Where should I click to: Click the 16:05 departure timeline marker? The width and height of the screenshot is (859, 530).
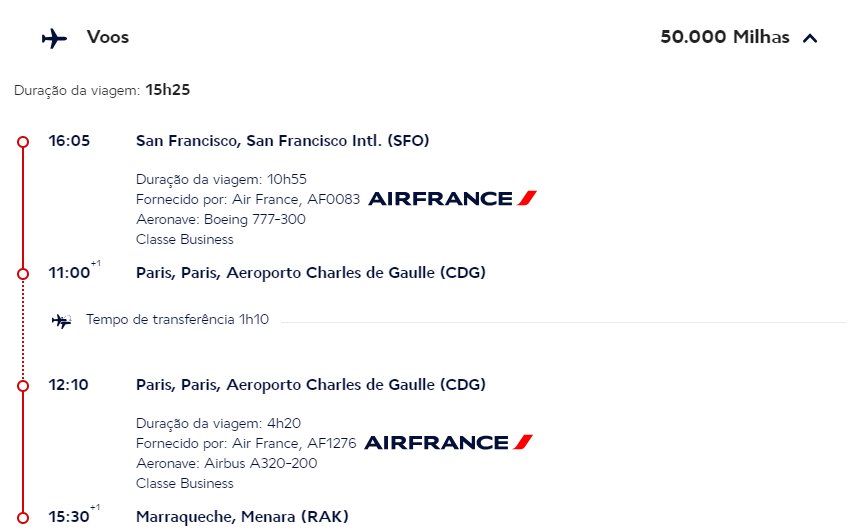(23, 142)
